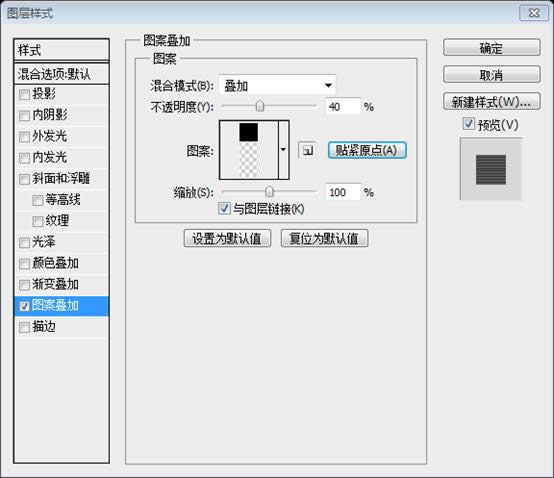Click the 取消 cancel button
This screenshot has height=478, width=554.
491,75
